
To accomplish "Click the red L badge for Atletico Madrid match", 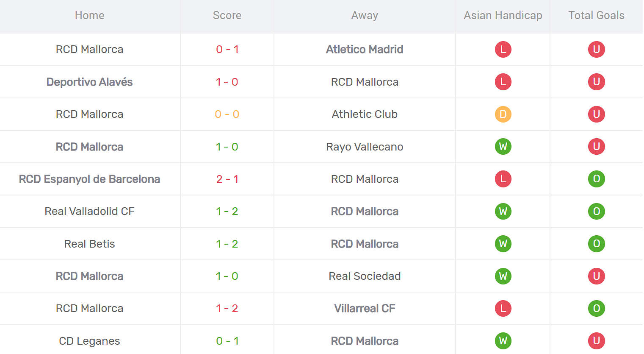I will pos(503,49).
